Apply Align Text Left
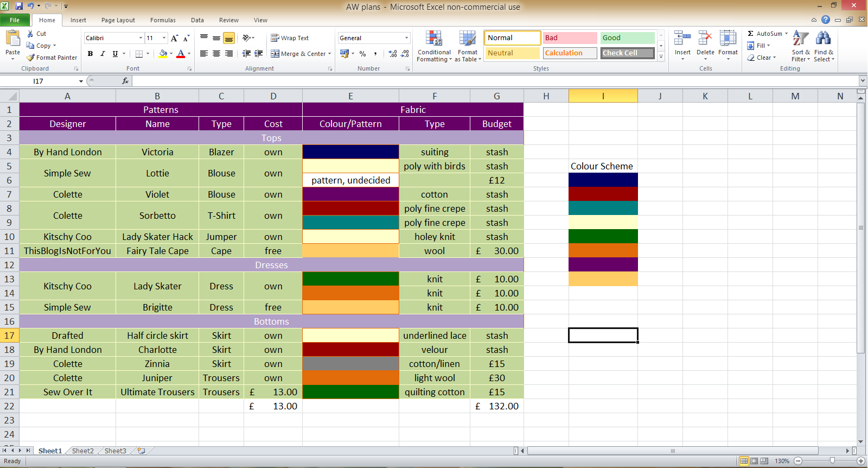The height and width of the screenshot is (468, 868). pyautogui.click(x=204, y=54)
